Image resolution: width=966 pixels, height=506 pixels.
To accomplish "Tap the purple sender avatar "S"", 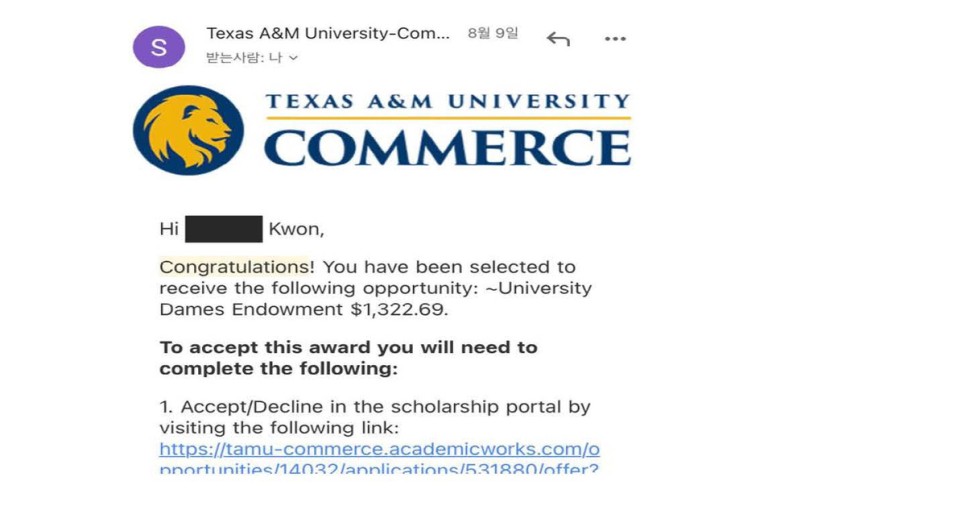I will coord(159,47).
